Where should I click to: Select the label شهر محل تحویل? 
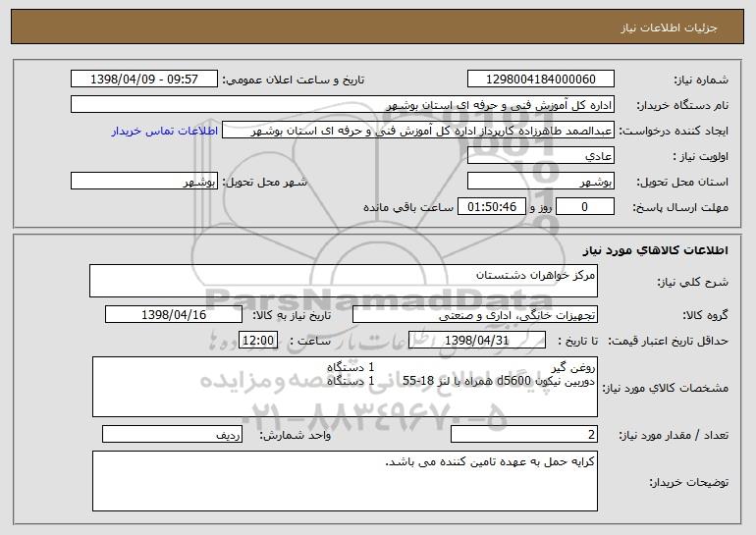pos(264,183)
